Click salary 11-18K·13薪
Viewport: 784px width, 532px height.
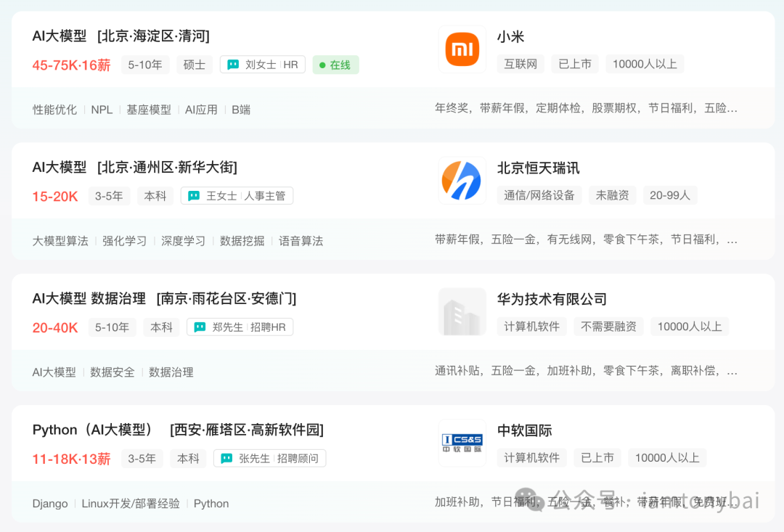(x=71, y=459)
